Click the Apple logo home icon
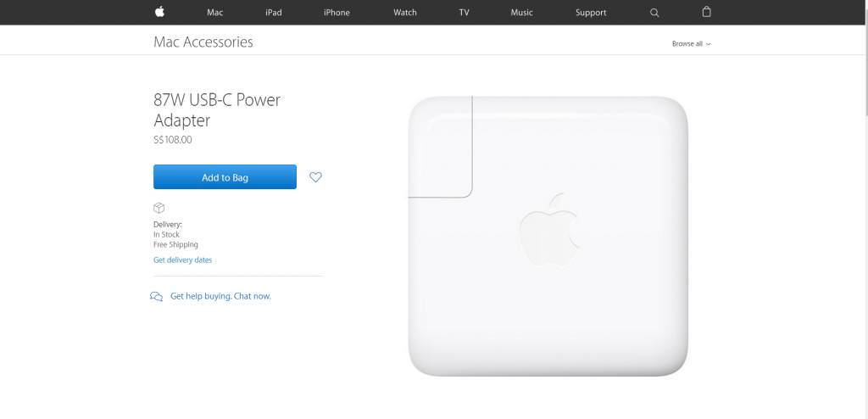Screen dimensions: 868x419 coord(159,12)
